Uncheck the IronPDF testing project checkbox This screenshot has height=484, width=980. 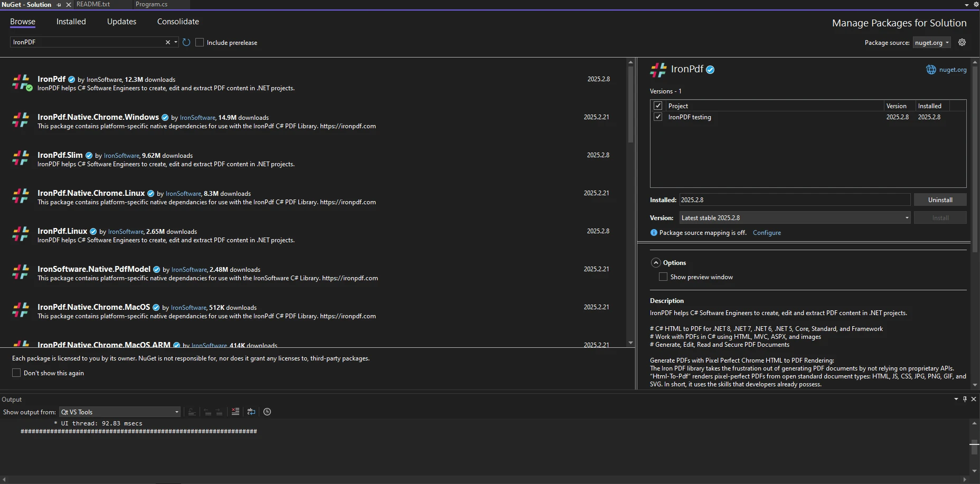tap(658, 117)
